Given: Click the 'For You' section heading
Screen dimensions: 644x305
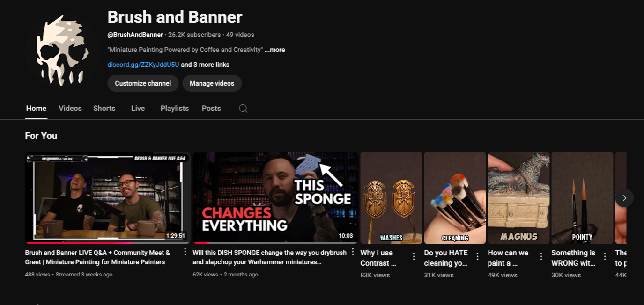Looking at the screenshot, I should pyautogui.click(x=41, y=136).
